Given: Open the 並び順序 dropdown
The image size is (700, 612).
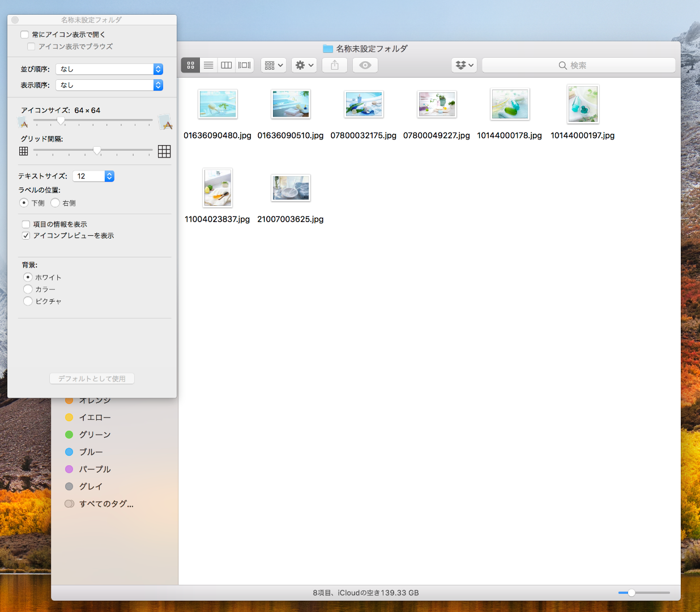Looking at the screenshot, I should click(x=110, y=69).
